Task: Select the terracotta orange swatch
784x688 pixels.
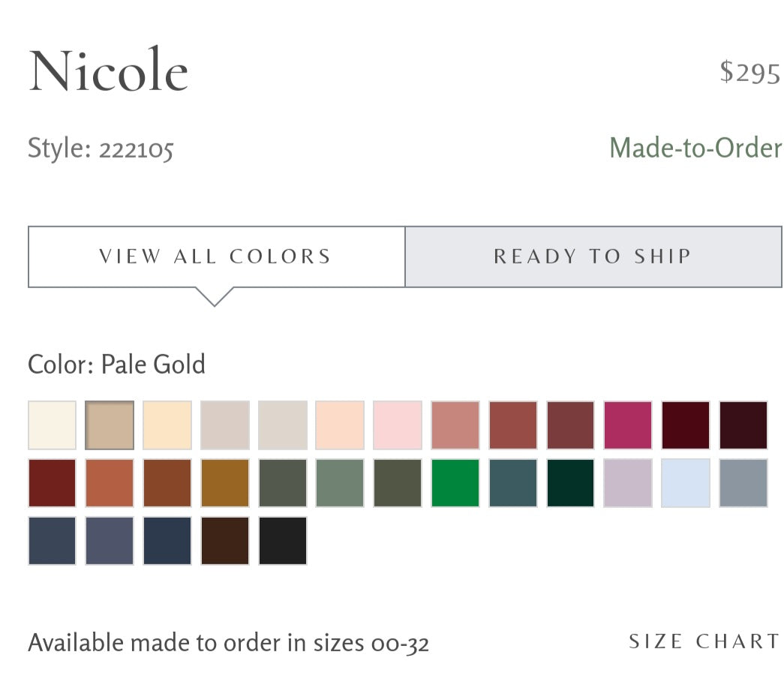Action: (x=110, y=483)
